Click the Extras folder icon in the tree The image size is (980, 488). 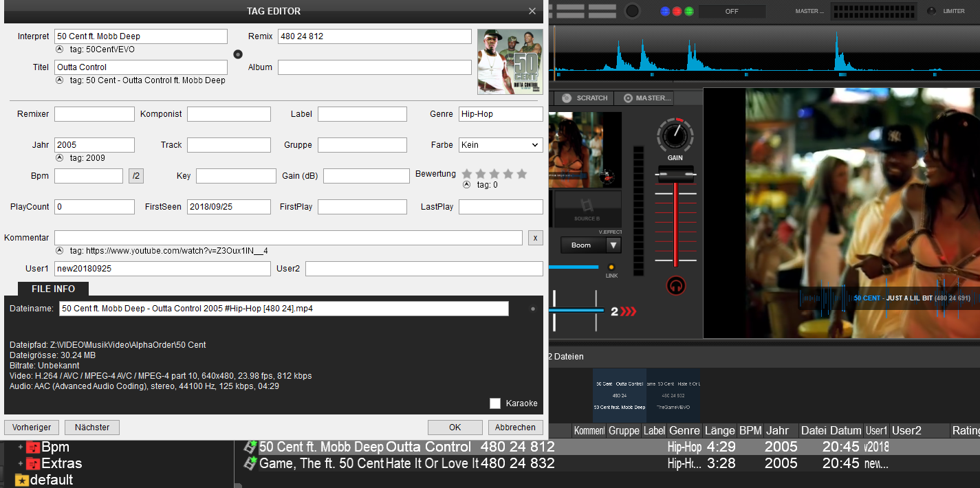(x=33, y=463)
